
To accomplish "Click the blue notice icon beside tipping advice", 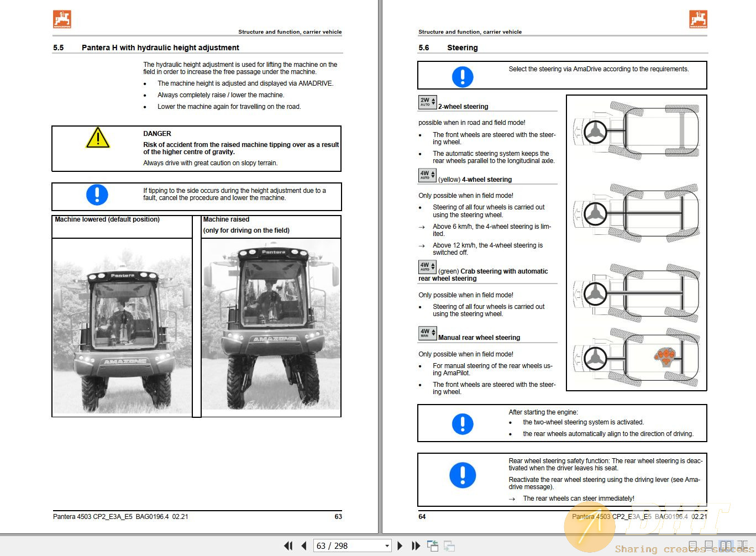I will pos(97,195).
